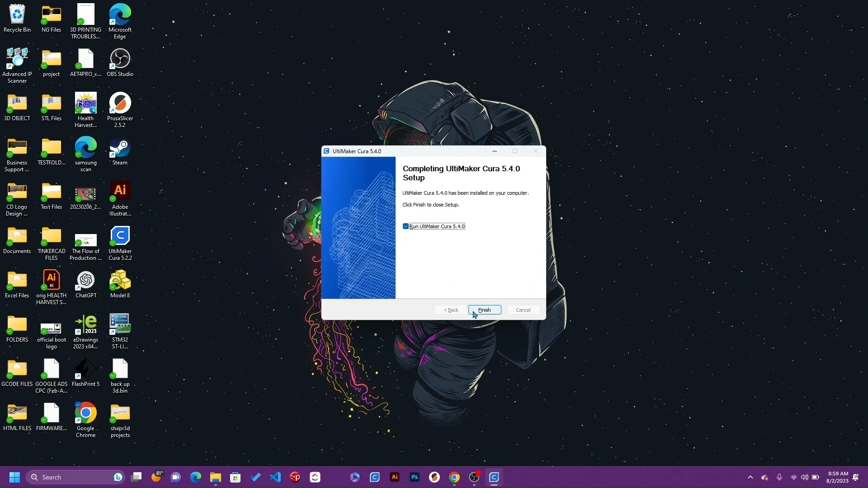The height and width of the screenshot is (488, 868).
Task: Select the TINKERCAD FILES folder
Action: [x=52, y=243]
